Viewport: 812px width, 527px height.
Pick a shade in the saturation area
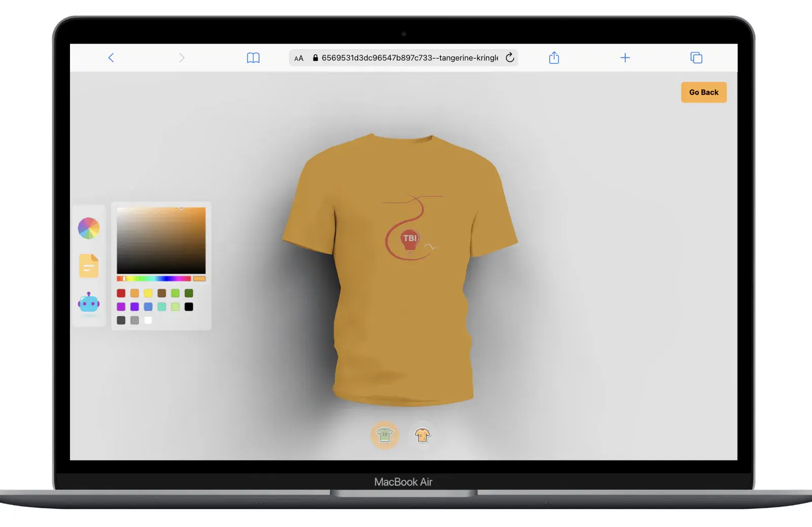(x=161, y=240)
